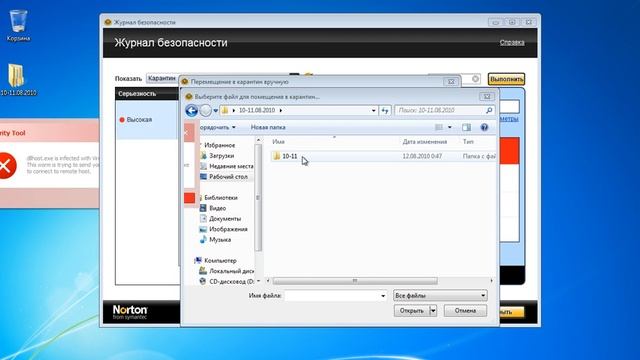Close the Перемещение в карантин вручную window
This screenshot has height=360, width=640.
click(x=451, y=82)
